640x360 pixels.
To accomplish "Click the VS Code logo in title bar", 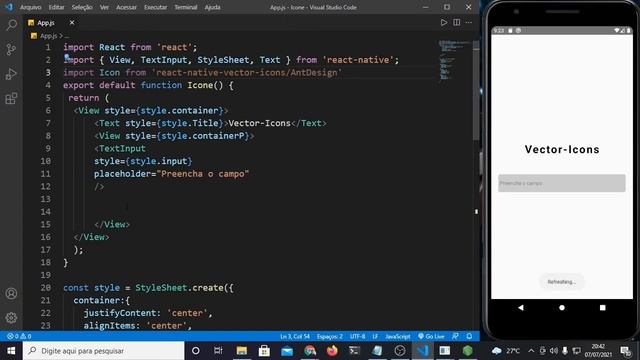I will [x=9, y=7].
